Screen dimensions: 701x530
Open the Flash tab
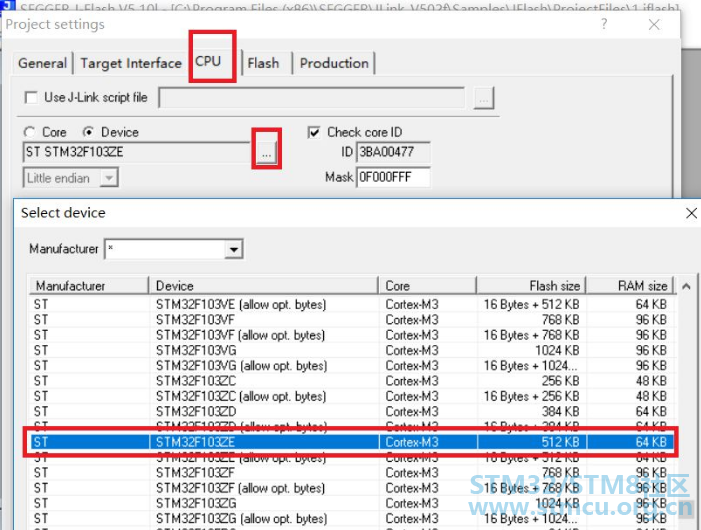coord(263,63)
